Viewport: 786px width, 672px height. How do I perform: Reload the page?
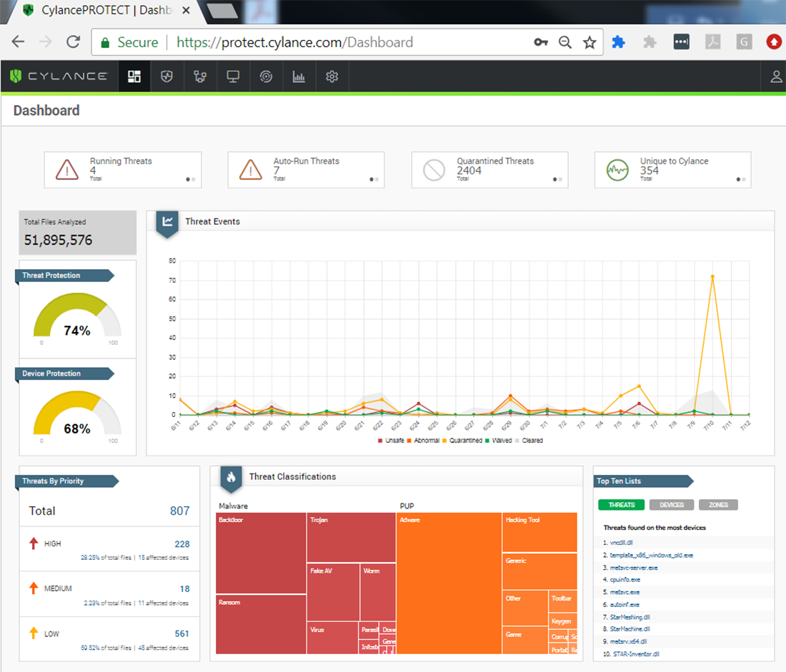pyautogui.click(x=73, y=42)
